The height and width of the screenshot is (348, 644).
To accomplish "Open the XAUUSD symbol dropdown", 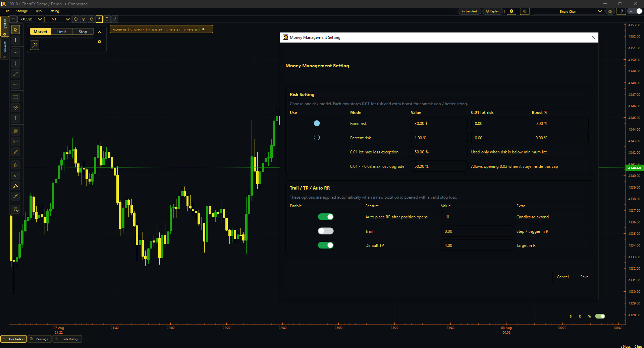I will tap(40, 19).
